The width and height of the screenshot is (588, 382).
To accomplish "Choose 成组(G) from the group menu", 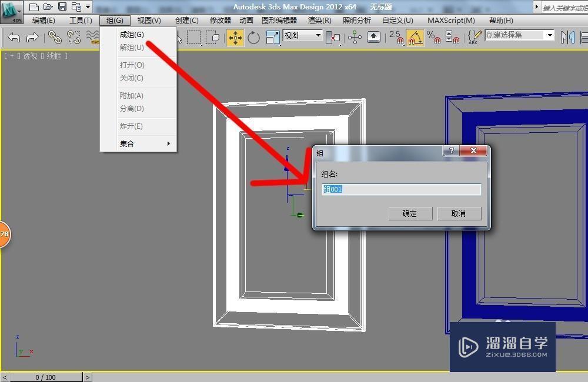I will coord(138,35).
